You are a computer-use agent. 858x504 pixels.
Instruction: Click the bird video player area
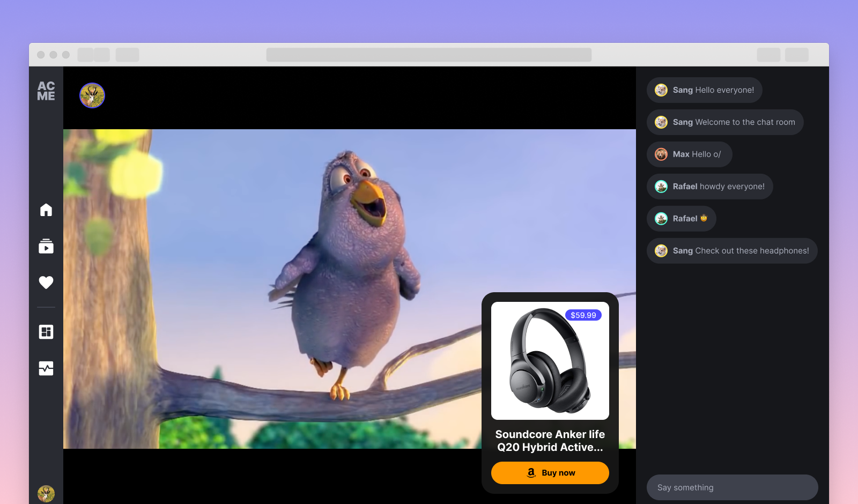[x=350, y=289]
